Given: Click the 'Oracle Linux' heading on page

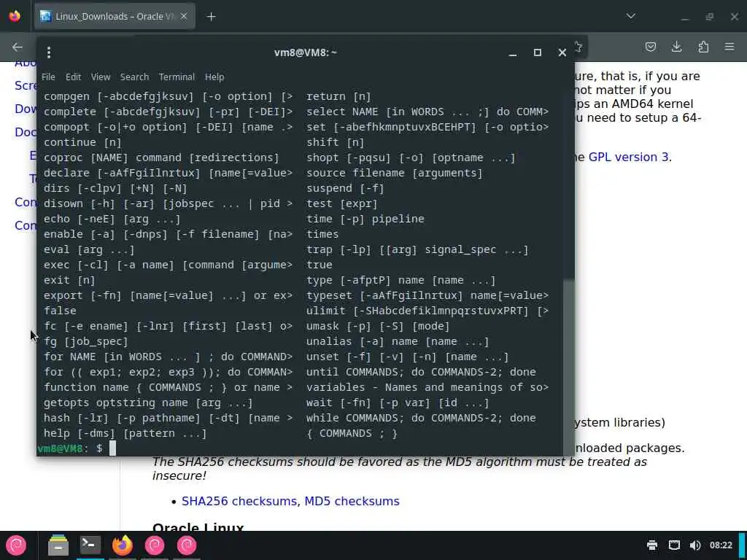Looking at the screenshot, I should pyautogui.click(x=198, y=526).
